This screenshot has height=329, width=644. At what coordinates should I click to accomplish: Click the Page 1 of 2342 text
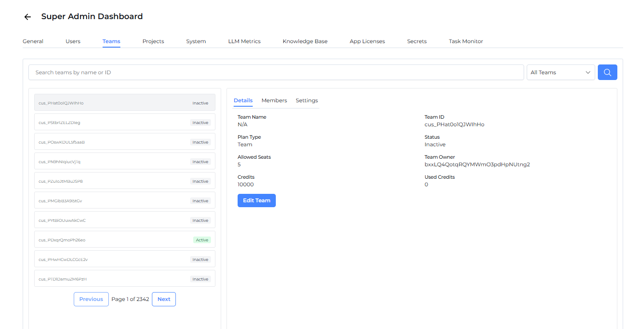click(130, 299)
